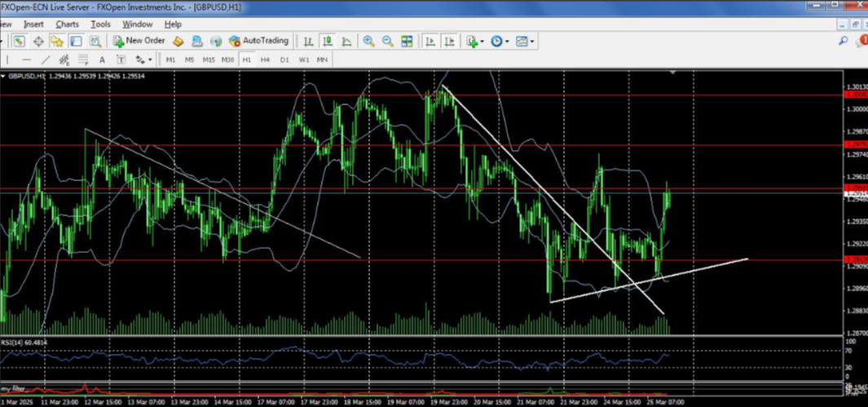Open the Tools menu

click(x=101, y=24)
